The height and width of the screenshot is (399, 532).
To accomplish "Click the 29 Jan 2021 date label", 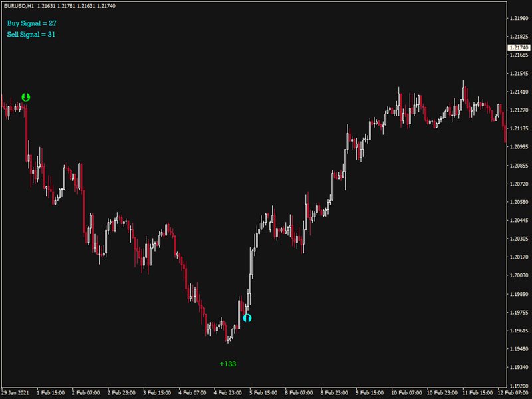I will [x=16, y=392].
